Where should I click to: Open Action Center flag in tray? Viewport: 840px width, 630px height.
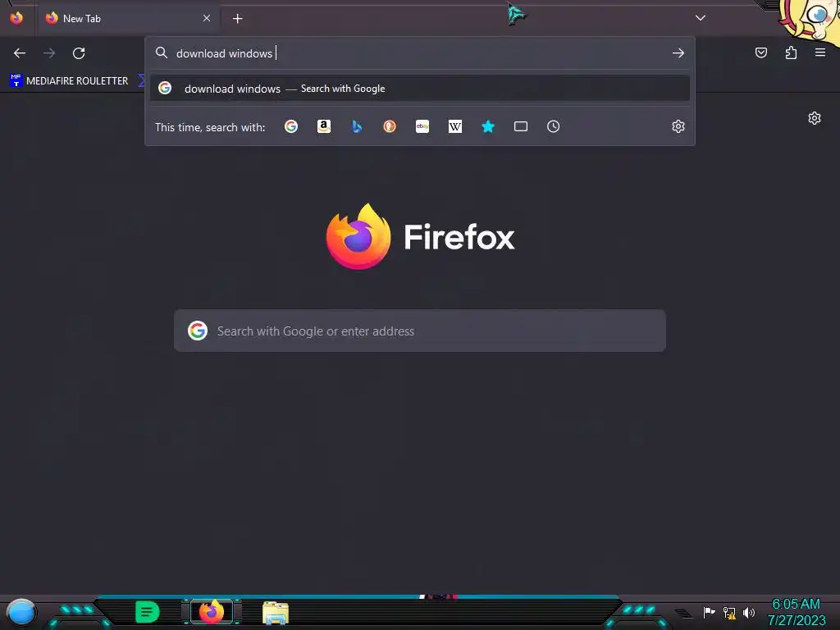(x=710, y=612)
